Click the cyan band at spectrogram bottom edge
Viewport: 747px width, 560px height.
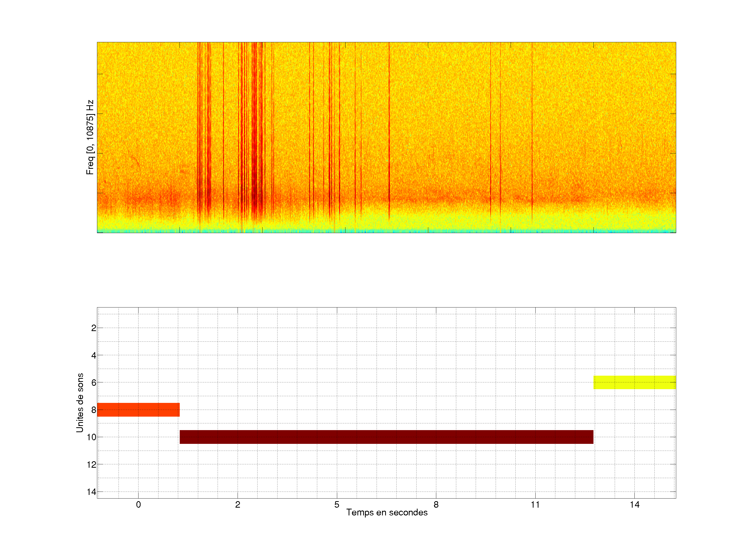click(x=386, y=231)
